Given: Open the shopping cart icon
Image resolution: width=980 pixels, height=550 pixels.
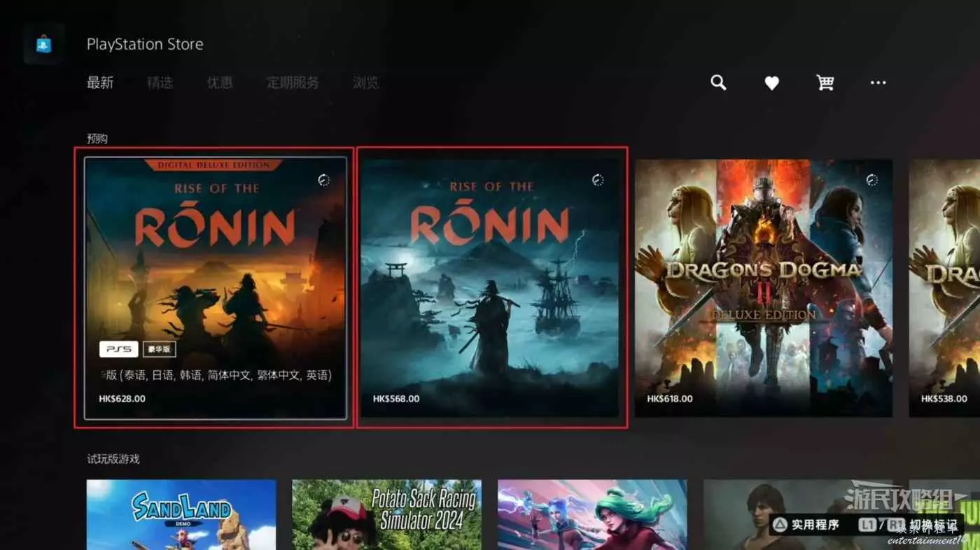Looking at the screenshot, I should 825,83.
